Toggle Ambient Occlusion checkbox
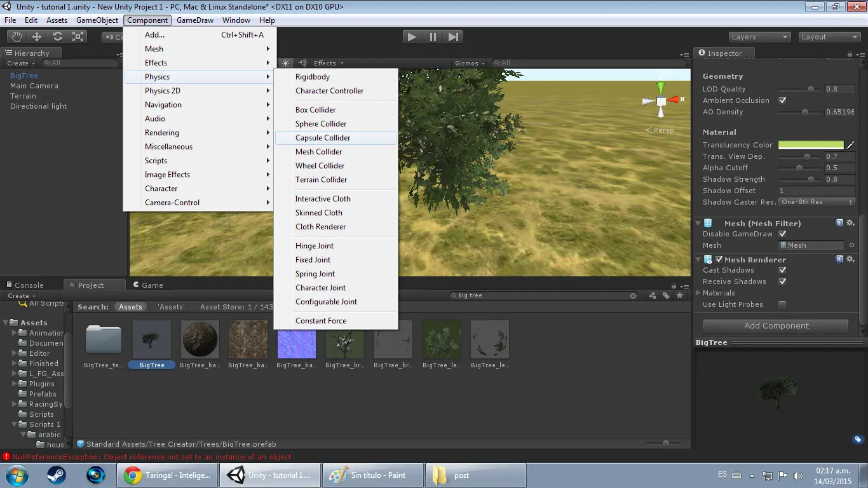 783,100
